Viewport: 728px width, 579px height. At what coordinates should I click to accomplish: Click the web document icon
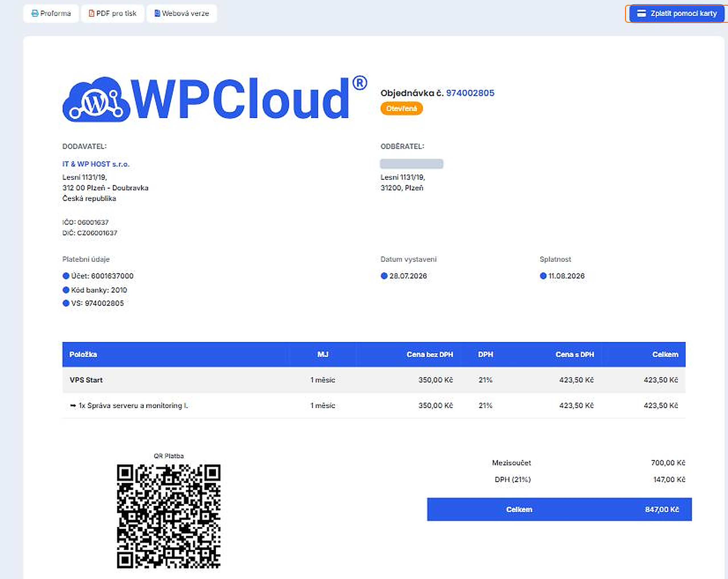[157, 13]
